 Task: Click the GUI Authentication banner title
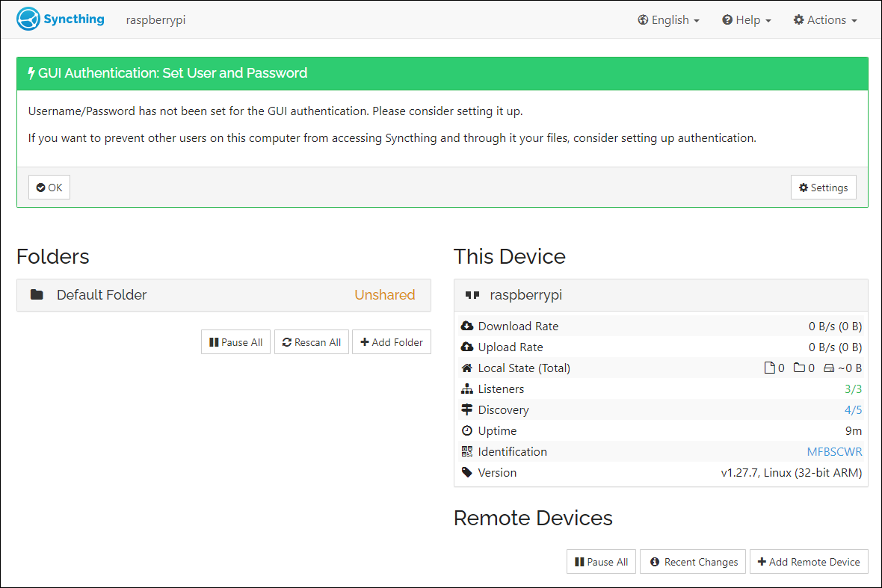click(x=173, y=73)
